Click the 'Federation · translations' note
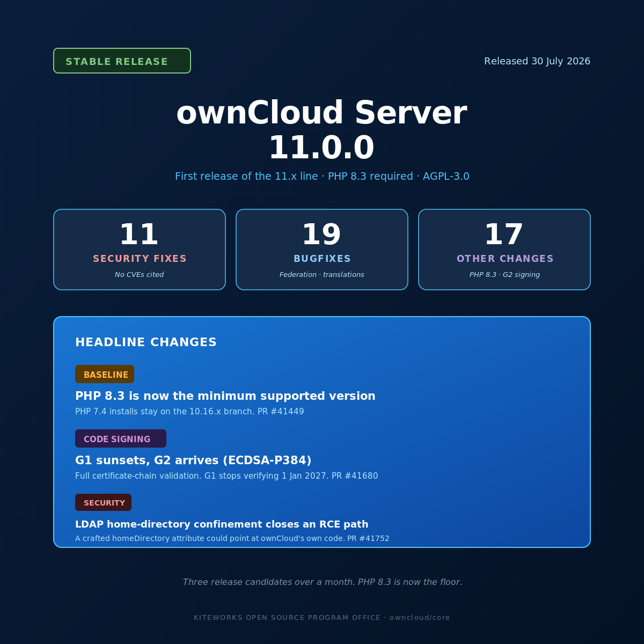644x644 pixels. (322, 275)
